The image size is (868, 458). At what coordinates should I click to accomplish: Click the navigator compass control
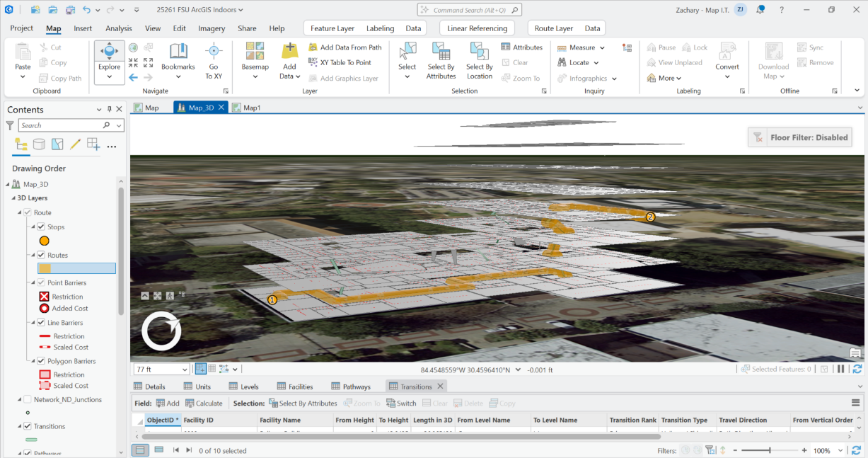pyautogui.click(x=161, y=331)
